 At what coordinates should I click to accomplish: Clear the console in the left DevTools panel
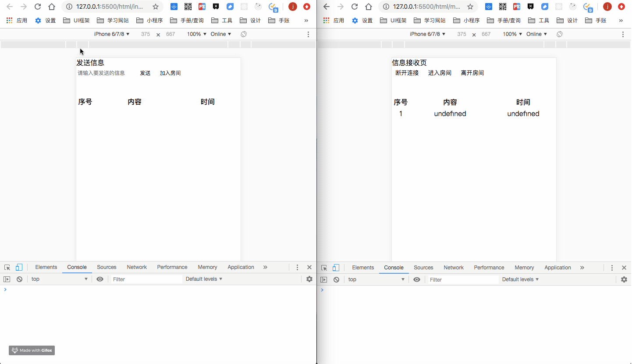(19, 279)
